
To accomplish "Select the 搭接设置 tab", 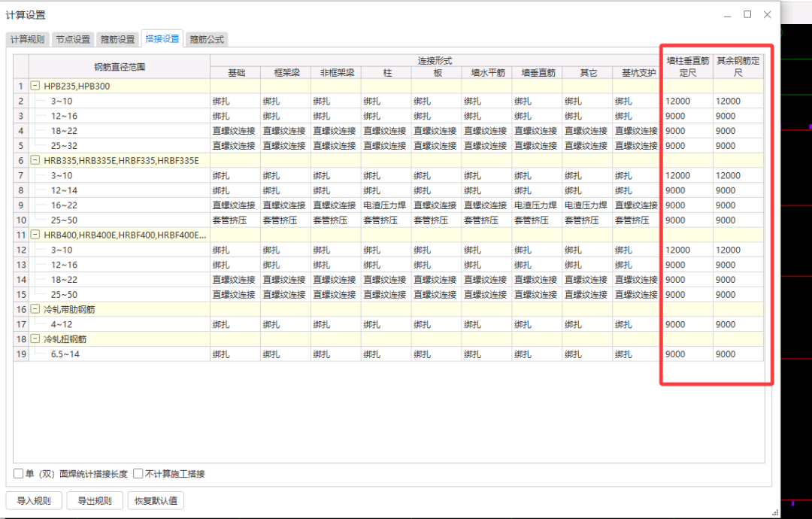I will pos(162,39).
